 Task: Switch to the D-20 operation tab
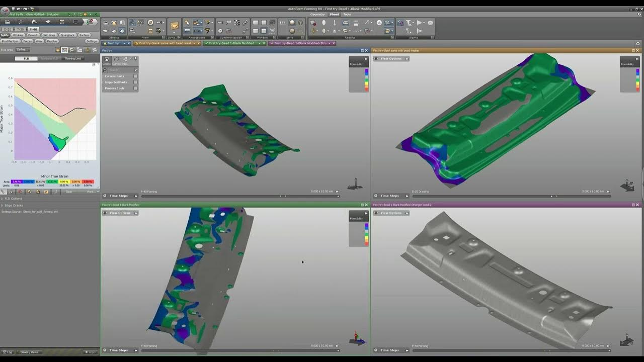(x=8, y=29)
